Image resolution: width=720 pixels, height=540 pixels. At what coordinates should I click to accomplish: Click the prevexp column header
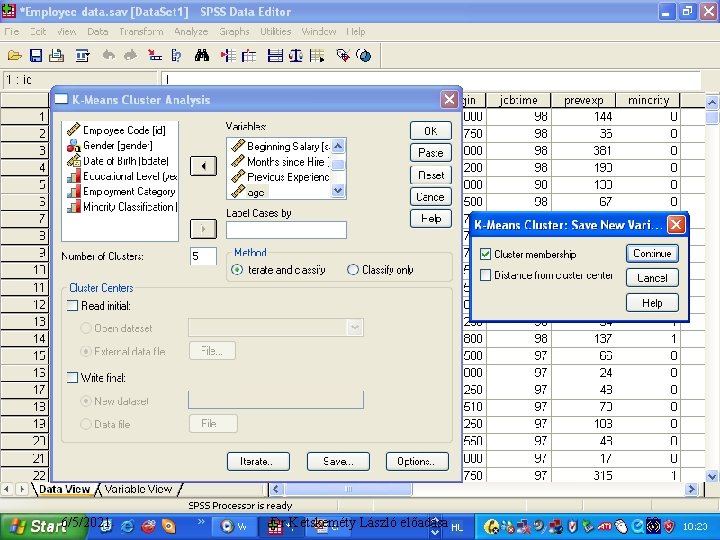583,100
